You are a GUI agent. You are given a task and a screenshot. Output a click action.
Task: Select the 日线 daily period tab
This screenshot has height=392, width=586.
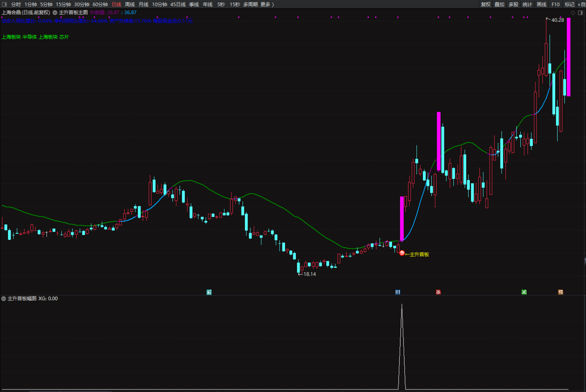point(116,4)
